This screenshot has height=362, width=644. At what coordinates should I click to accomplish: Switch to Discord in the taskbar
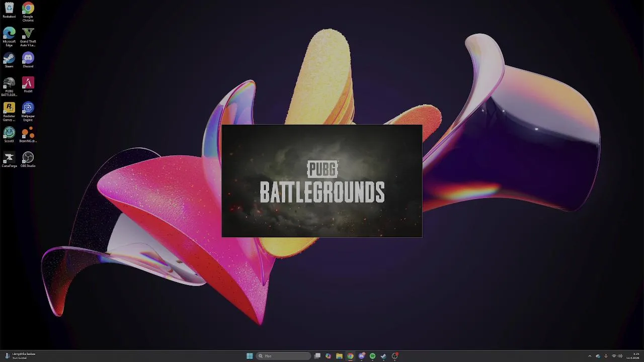tap(362, 356)
